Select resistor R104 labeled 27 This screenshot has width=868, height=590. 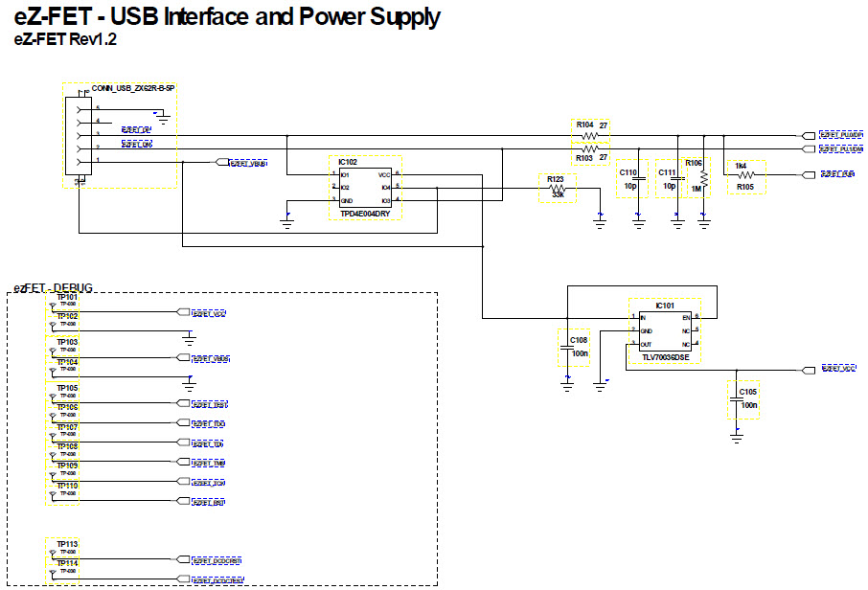[x=589, y=136]
